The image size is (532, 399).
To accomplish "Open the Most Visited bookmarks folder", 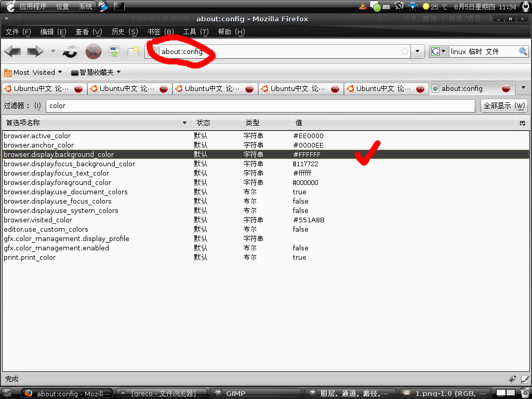I will click(x=33, y=72).
